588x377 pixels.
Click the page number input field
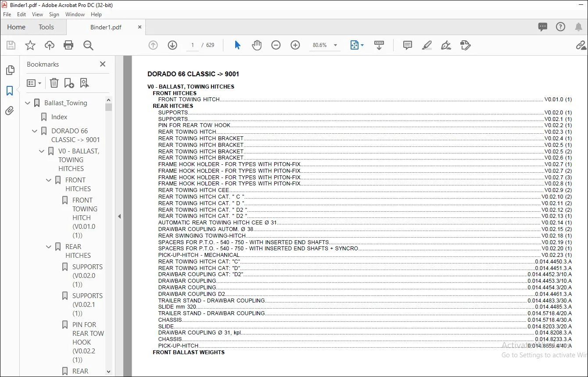pos(193,45)
